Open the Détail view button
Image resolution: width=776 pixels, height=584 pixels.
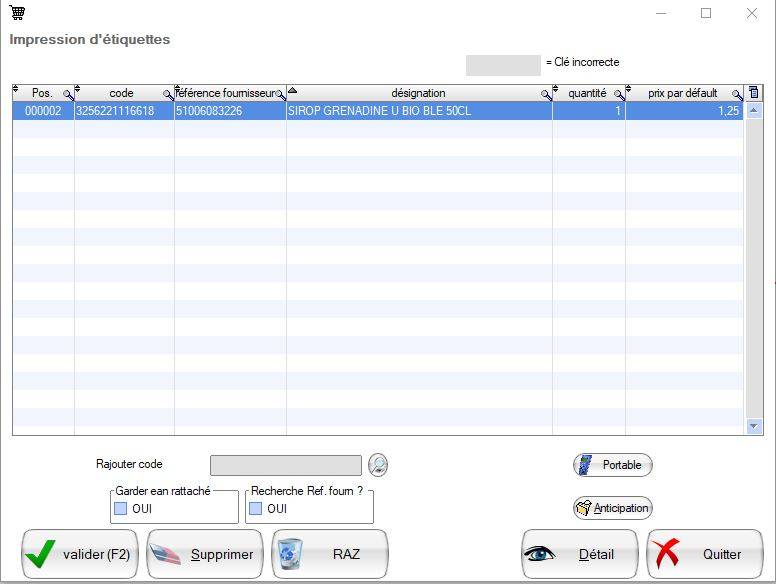click(580, 554)
